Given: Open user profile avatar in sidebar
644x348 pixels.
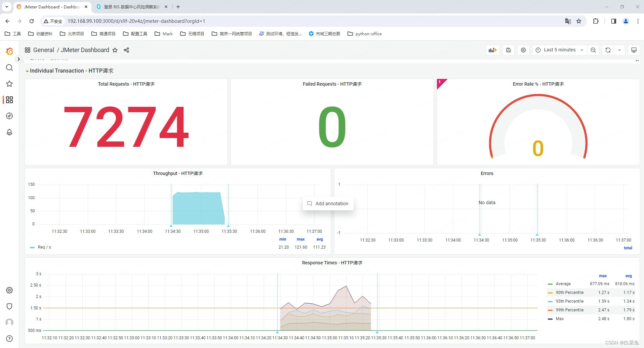Looking at the screenshot, I should coord(9,322).
